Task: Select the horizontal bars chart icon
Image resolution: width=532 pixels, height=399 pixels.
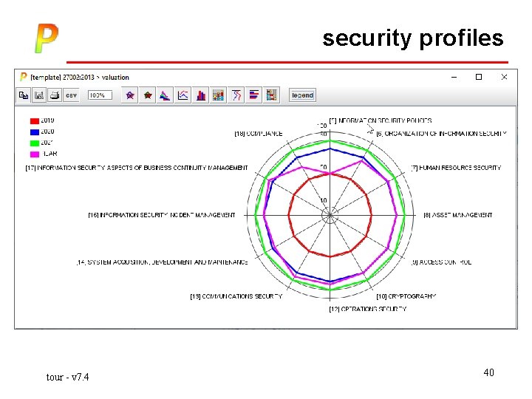Action: 253,95
